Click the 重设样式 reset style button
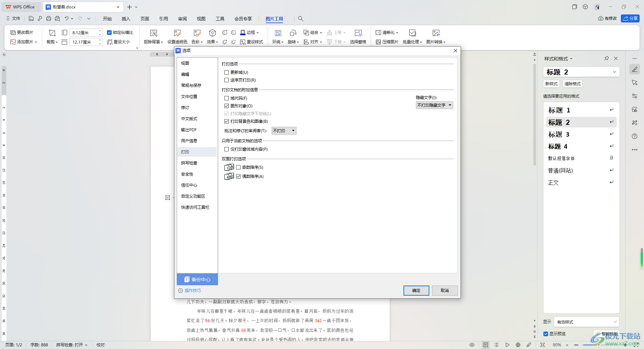644x349 pixels. click(252, 42)
